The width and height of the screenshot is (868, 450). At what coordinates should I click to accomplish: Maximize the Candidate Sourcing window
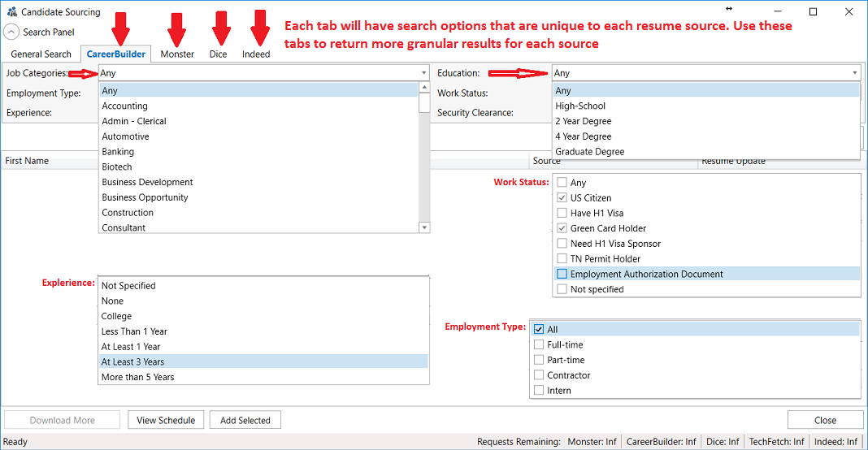814,11
